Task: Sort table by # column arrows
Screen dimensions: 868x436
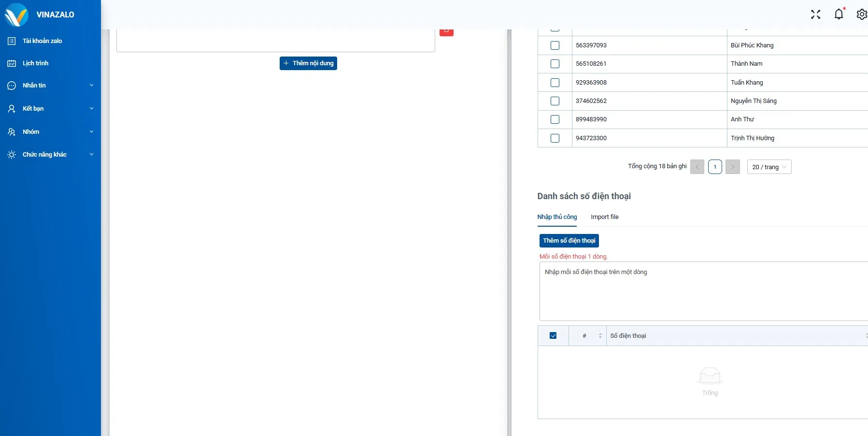Action: click(600, 336)
